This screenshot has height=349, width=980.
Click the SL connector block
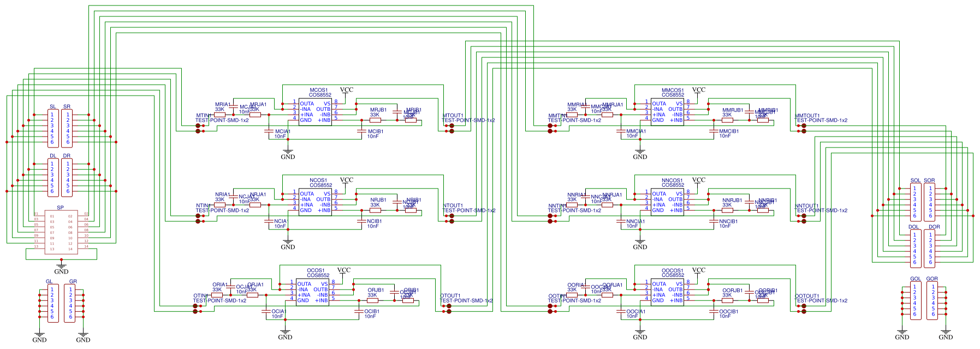coord(53,128)
